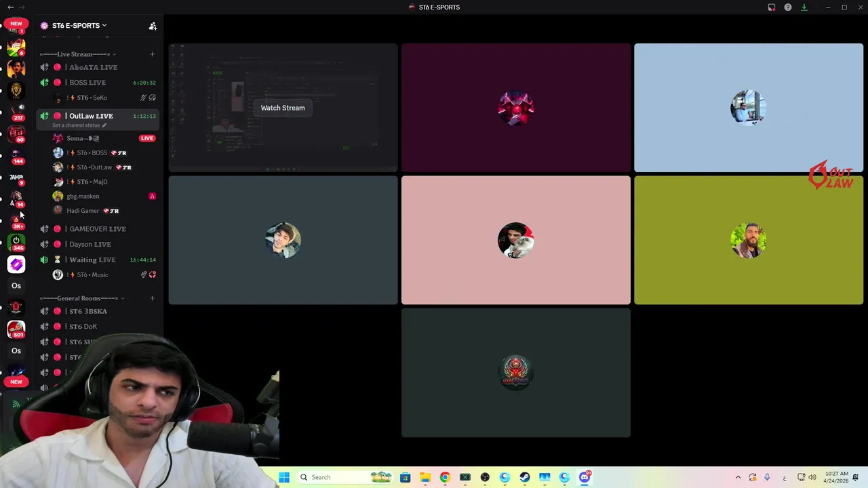The width and height of the screenshot is (868, 488).
Task: Open the server icon with 144 badge
Action: (x=16, y=155)
